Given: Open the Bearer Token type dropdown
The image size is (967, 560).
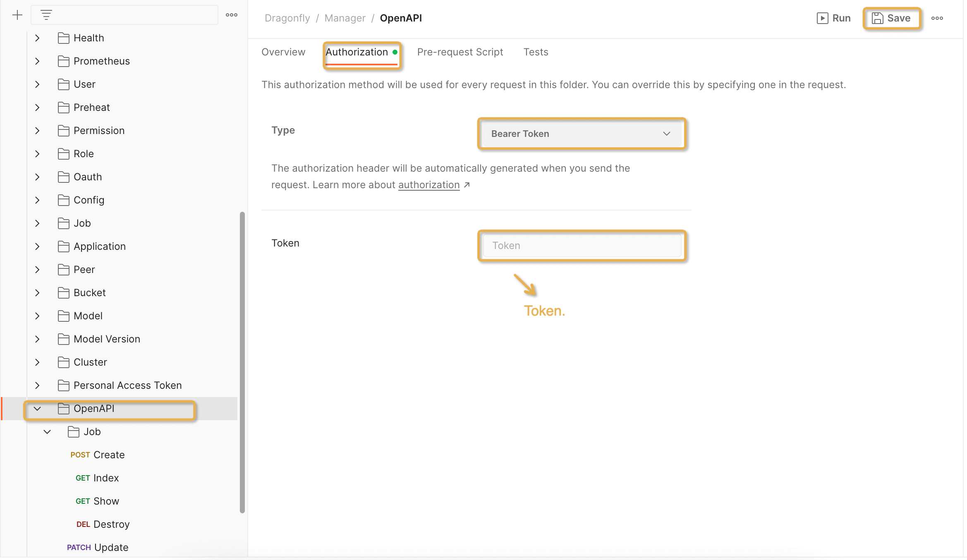Looking at the screenshot, I should [x=582, y=134].
